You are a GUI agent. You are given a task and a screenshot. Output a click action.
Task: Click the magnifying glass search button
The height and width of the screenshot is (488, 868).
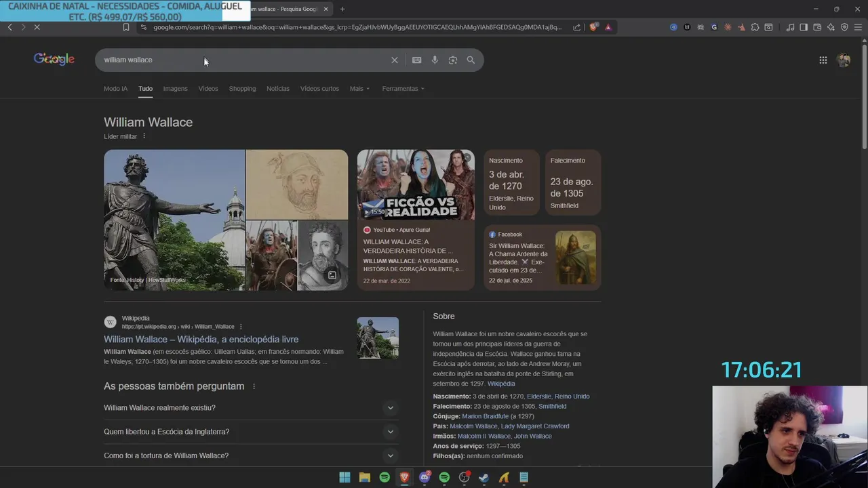[471, 60]
